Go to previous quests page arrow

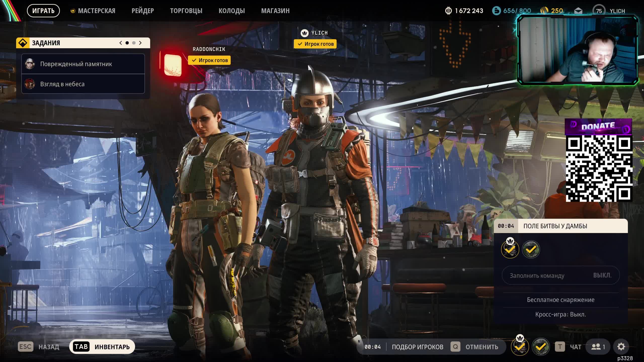pos(121,43)
